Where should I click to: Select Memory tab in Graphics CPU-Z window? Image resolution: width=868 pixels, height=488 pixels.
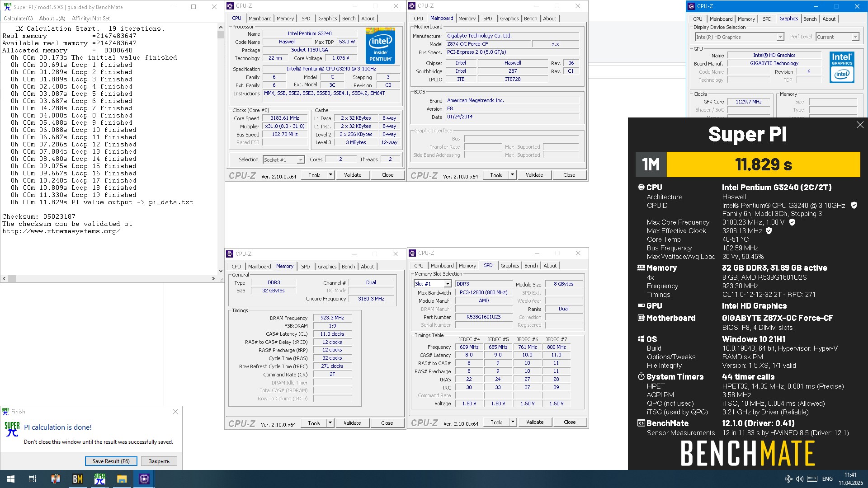tap(746, 19)
